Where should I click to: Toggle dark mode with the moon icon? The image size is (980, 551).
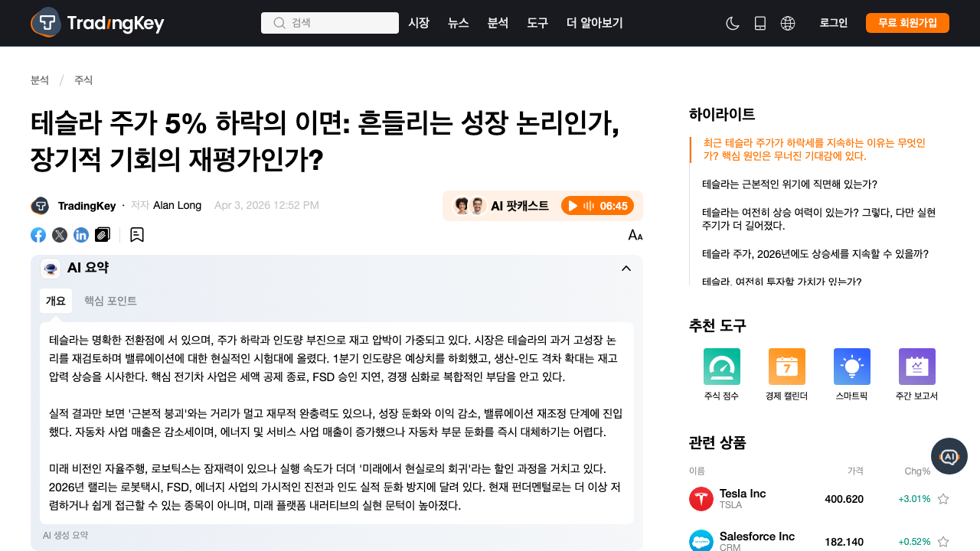coord(733,23)
